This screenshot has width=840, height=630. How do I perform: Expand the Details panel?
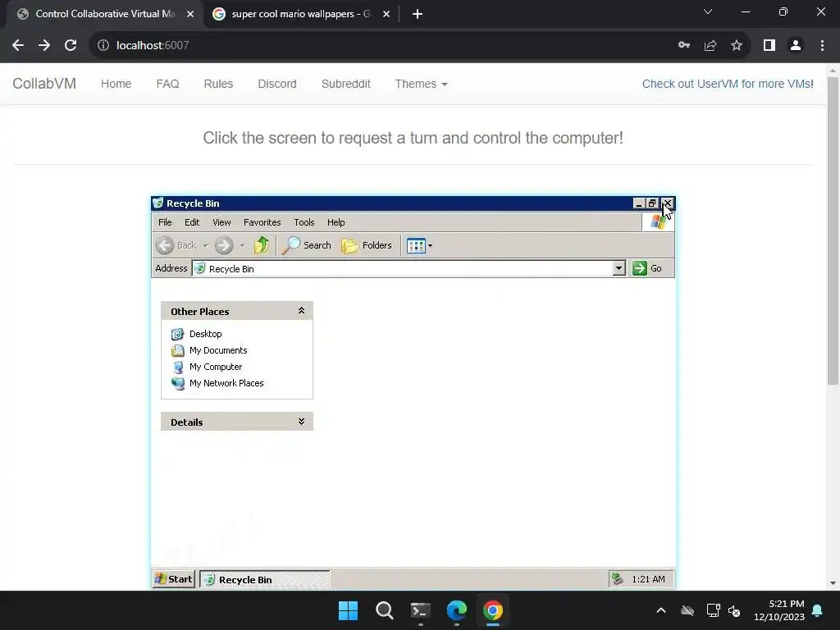pos(301,422)
